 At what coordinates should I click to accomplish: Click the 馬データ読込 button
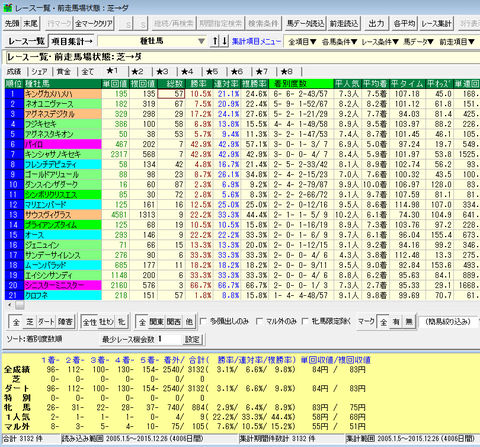click(x=305, y=24)
